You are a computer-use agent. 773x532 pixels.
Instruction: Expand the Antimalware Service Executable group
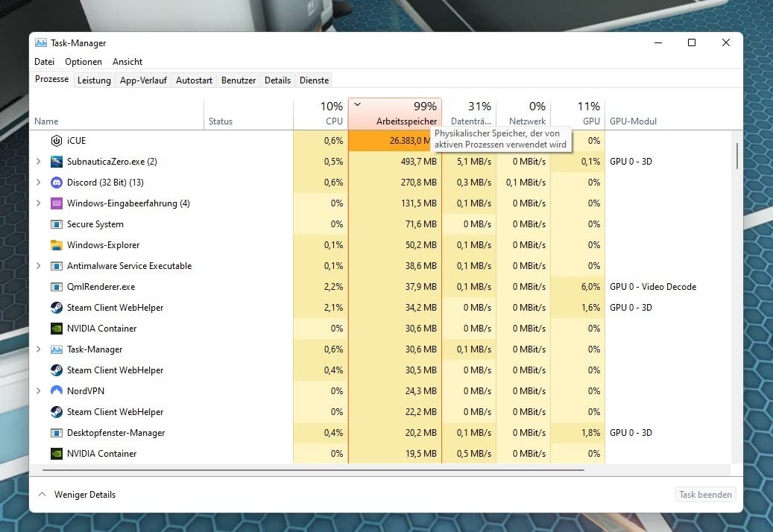tap(39, 265)
